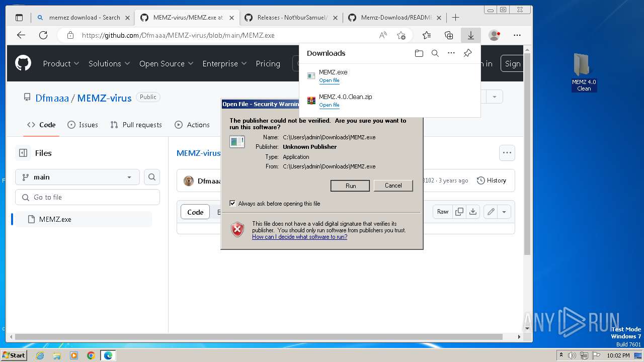
Task: Open the Code tab of the repository
Action: click(x=41, y=125)
